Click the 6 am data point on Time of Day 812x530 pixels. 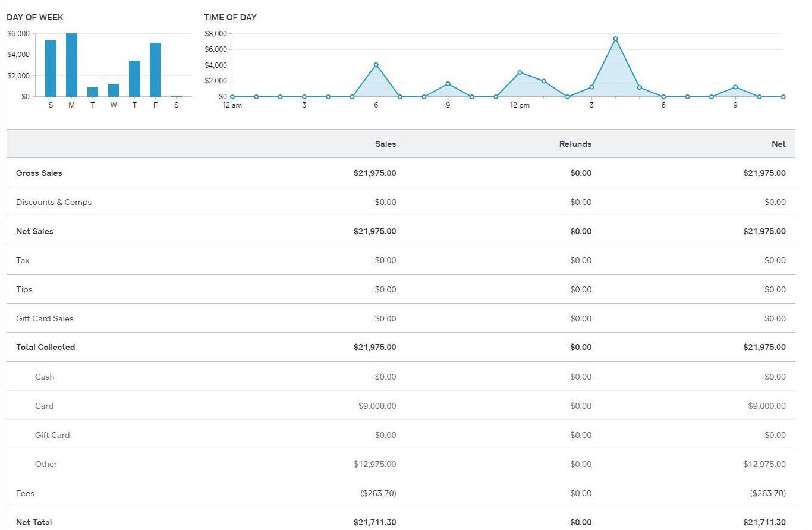[x=376, y=65]
